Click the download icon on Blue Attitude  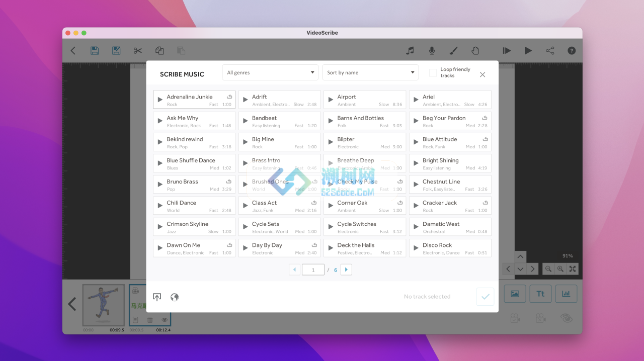(486, 139)
